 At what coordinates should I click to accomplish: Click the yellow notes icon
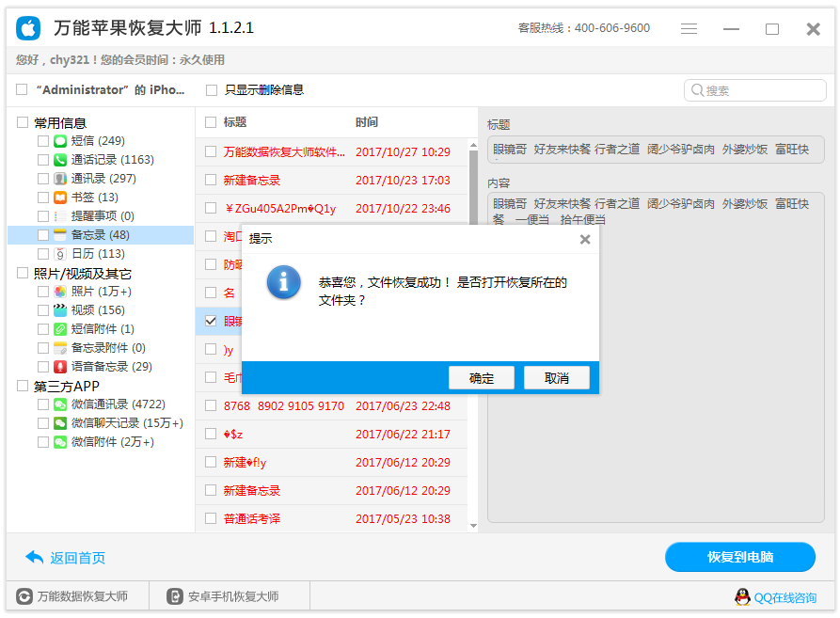click(x=60, y=234)
